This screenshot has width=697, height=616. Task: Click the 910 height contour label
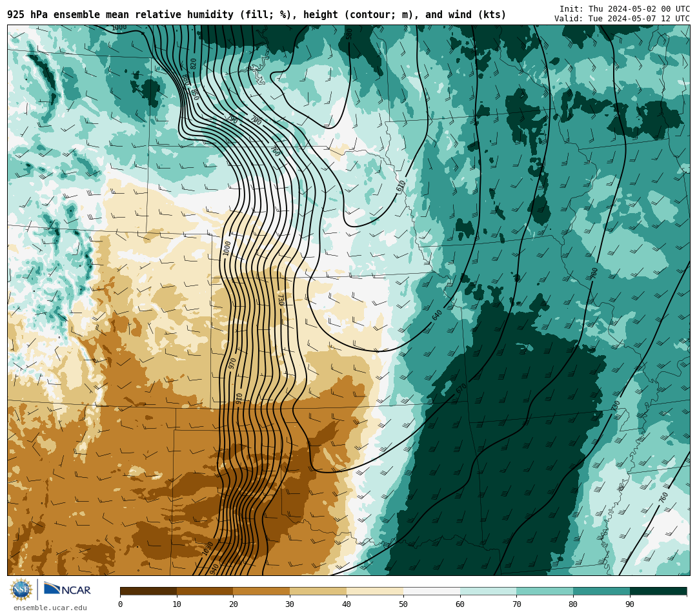(238, 398)
